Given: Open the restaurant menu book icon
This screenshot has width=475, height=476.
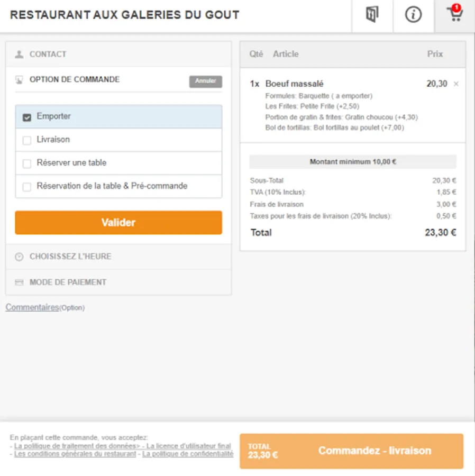Looking at the screenshot, I should (x=372, y=15).
